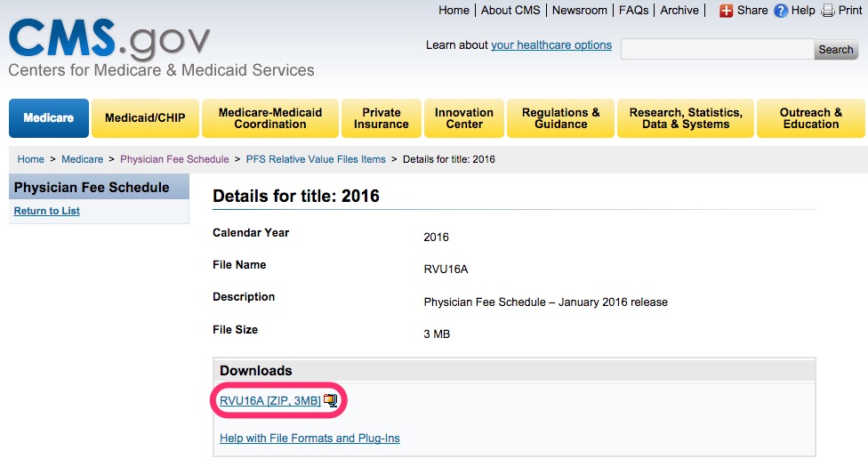Click the printer icon
Screen dimensions: 868x475
tap(828, 11)
